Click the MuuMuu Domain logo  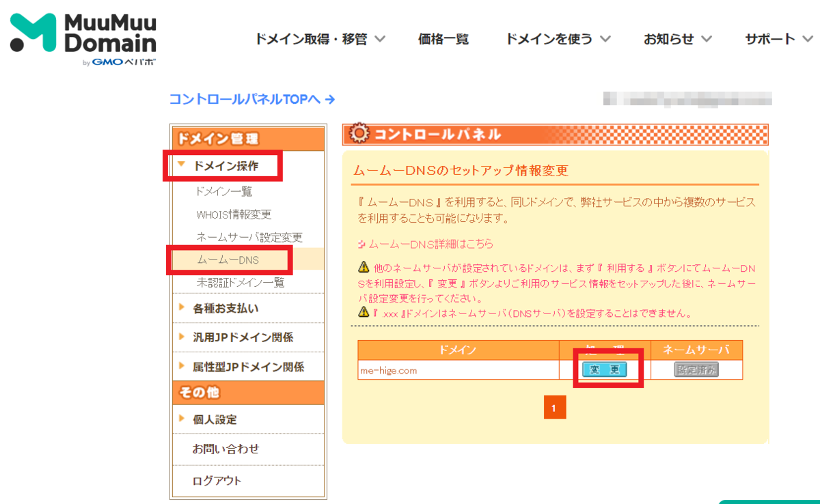pyautogui.click(x=83, y=40)
